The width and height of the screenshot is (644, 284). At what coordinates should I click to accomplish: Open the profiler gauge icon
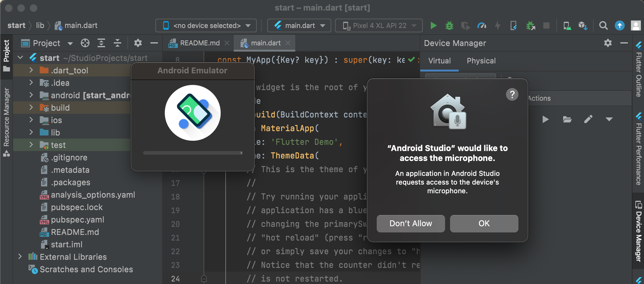tap(482, 25)
